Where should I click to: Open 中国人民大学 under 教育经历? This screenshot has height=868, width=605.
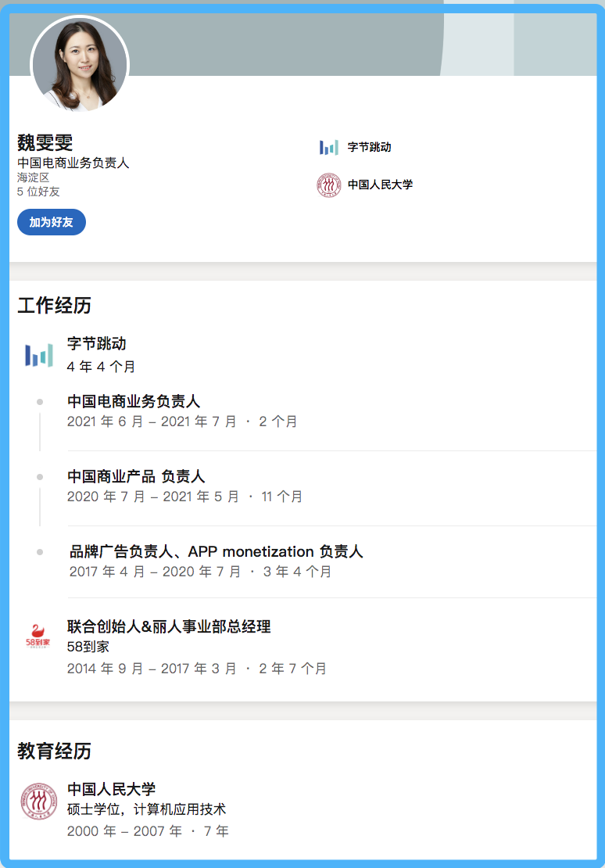click(x=112, y=789)
